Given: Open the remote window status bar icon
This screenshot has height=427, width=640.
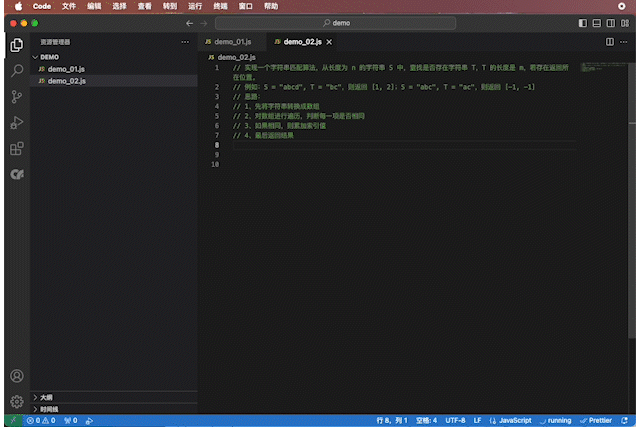Looking at the screenshot, I should click(x=13, y=420).
